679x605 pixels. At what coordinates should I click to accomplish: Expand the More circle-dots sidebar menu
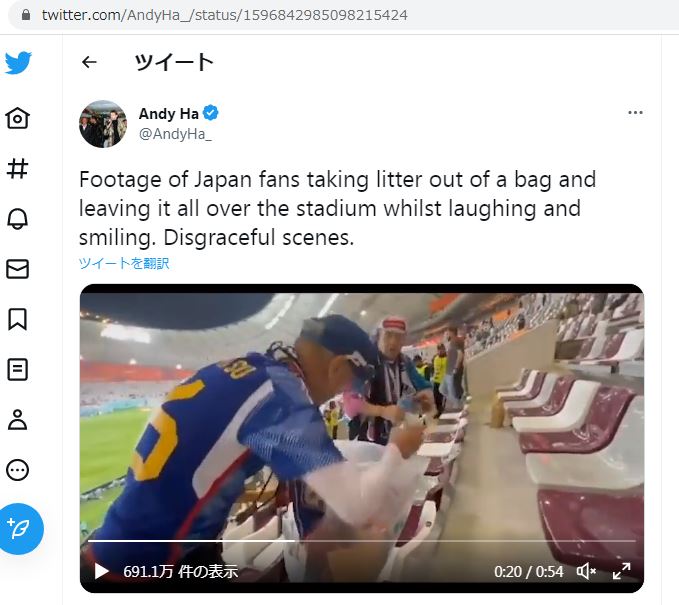coord(18,469)
